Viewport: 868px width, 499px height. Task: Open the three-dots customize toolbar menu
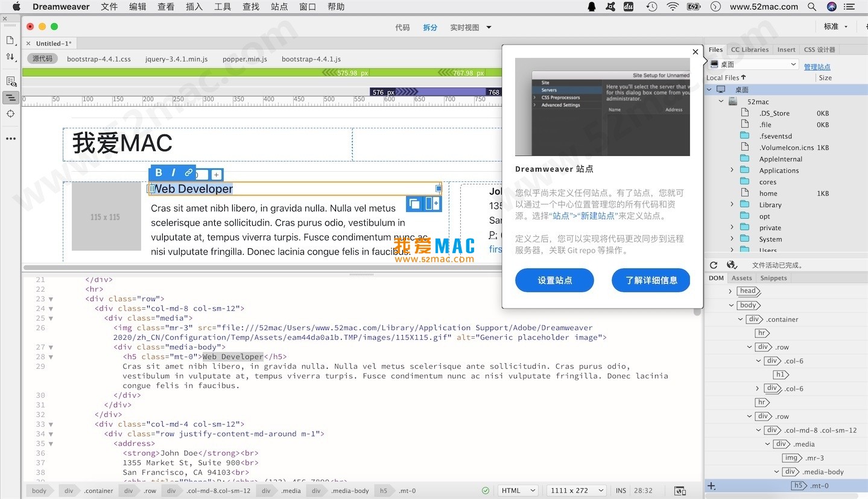10,138
